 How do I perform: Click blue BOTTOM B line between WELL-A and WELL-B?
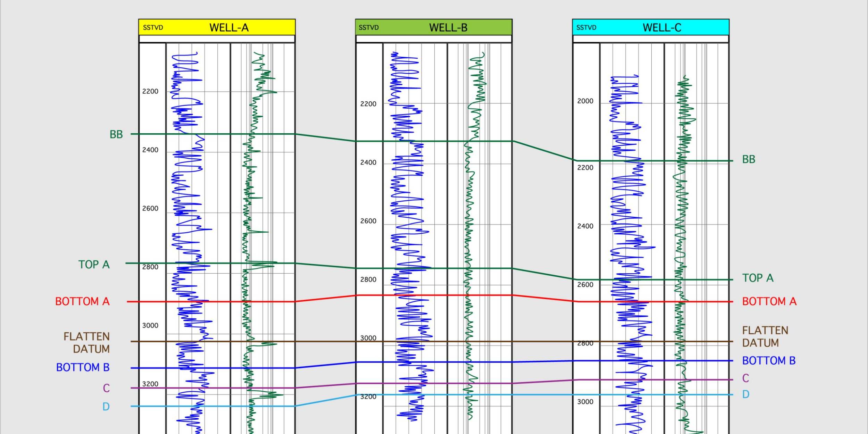[325, 365]
